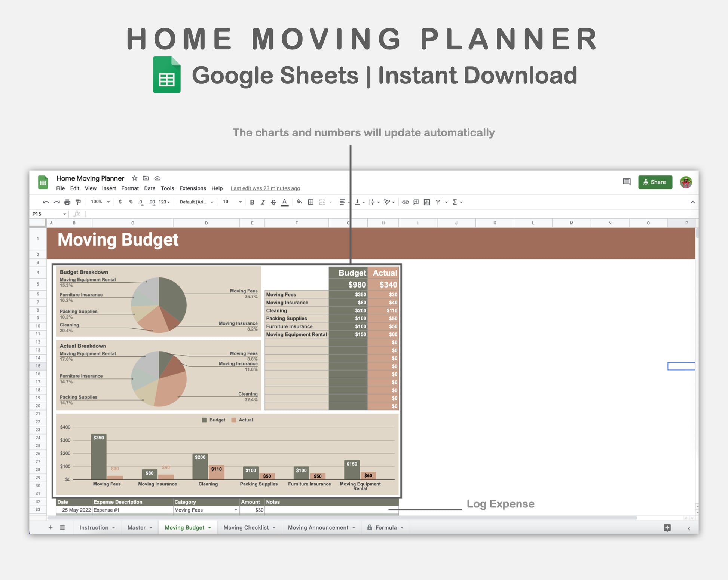Screen dimensions: 728x580
Task: Click the Insert chart icon
Action: (427, 202)
